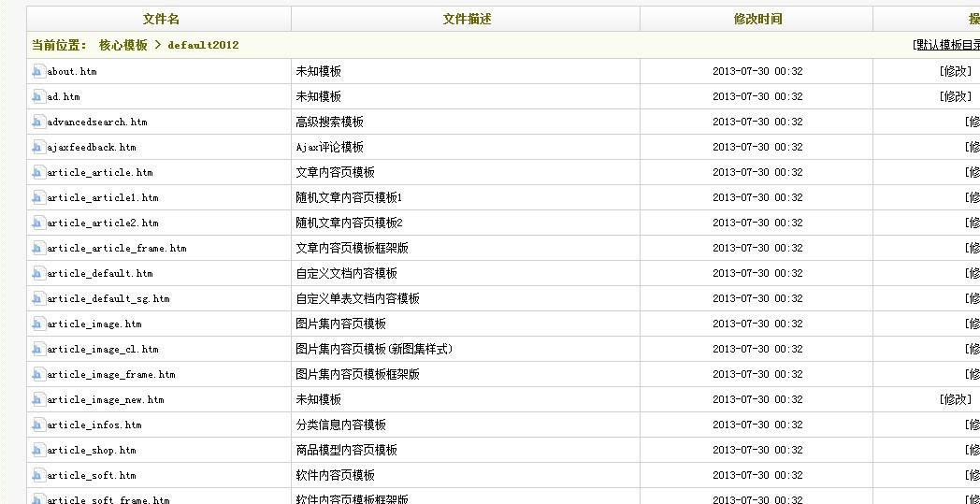The image size is (980, 504).
Task: Click the article_article.htm file icon
Action: coord(38,172)
